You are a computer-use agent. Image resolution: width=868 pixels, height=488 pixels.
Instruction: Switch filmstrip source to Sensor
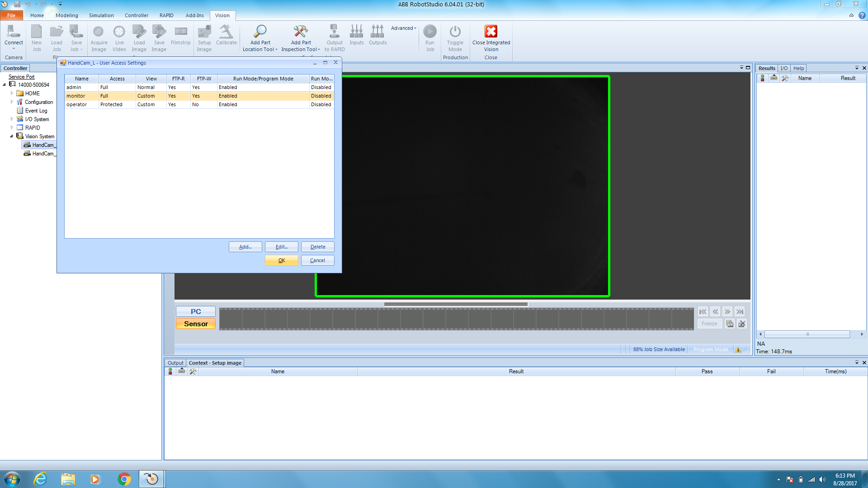click(196, 324)
